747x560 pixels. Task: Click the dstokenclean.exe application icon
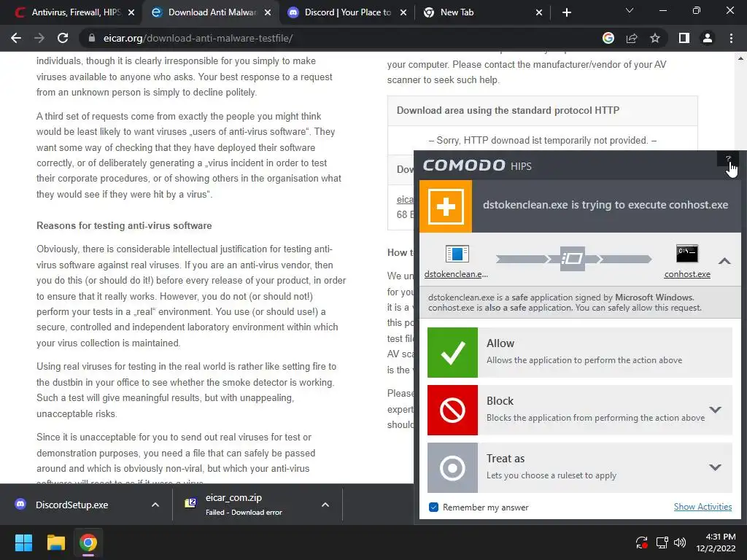pyautogui.click(x=457, y=254)
